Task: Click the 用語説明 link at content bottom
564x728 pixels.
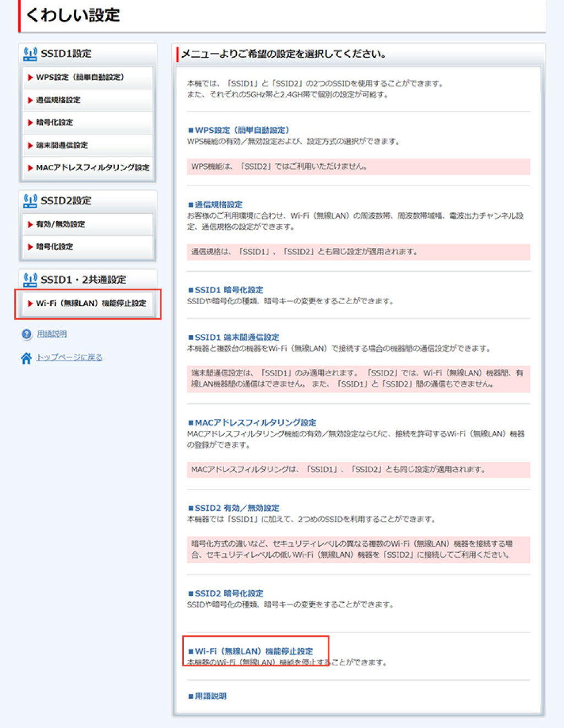Action: [210, 697]
